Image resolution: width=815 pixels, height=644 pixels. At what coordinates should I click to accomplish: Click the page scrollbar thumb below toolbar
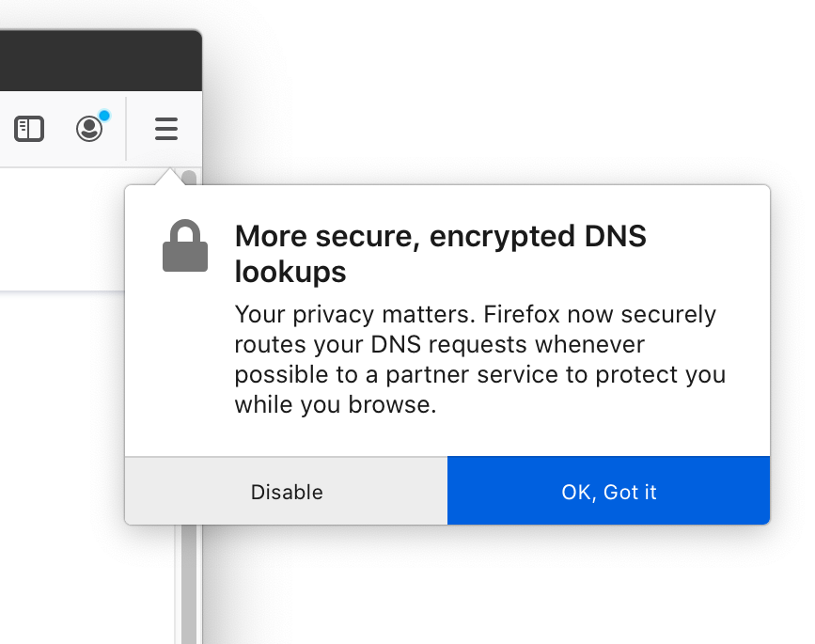coord(190,178)
